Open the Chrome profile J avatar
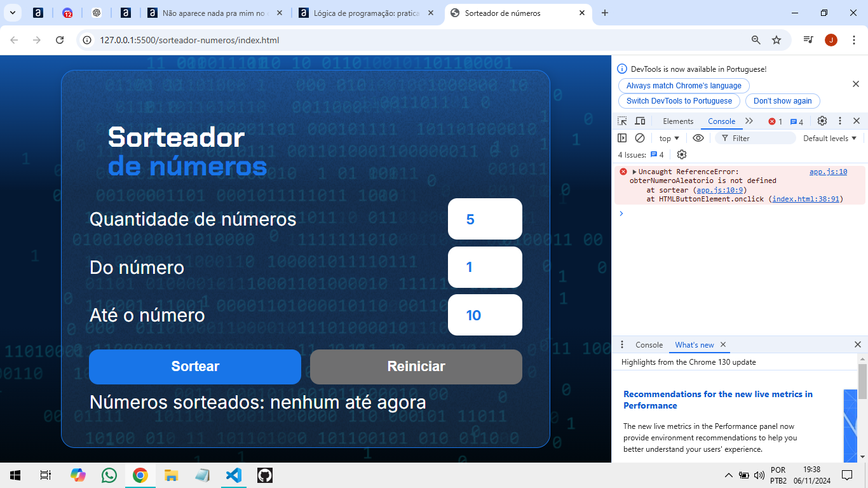 point(831,40)
